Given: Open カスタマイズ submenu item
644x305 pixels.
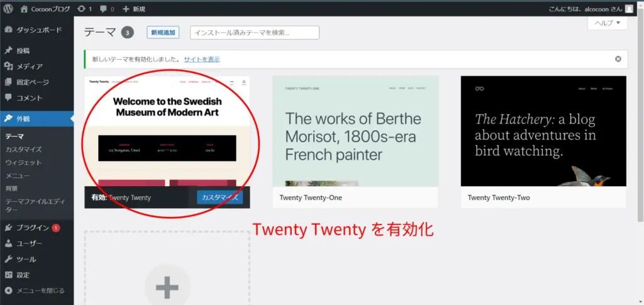Looking at the screenshot, I should click(x=23, y=150).
